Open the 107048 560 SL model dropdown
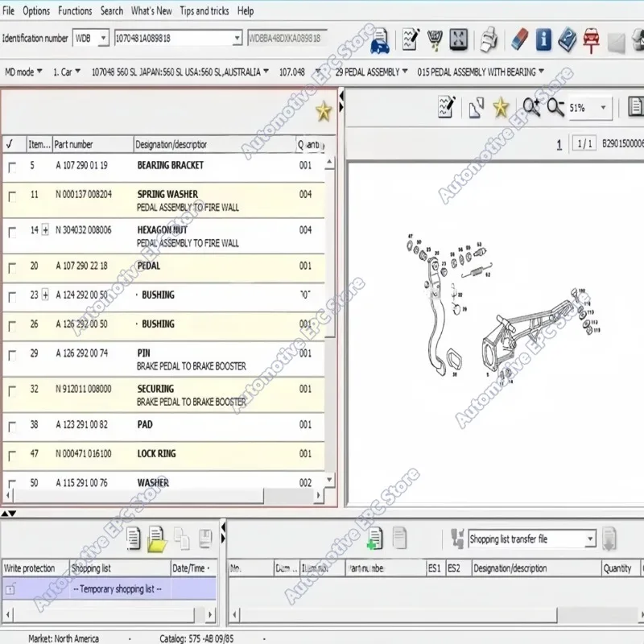This screenshot has width=644, height=644. coord(266,72)
